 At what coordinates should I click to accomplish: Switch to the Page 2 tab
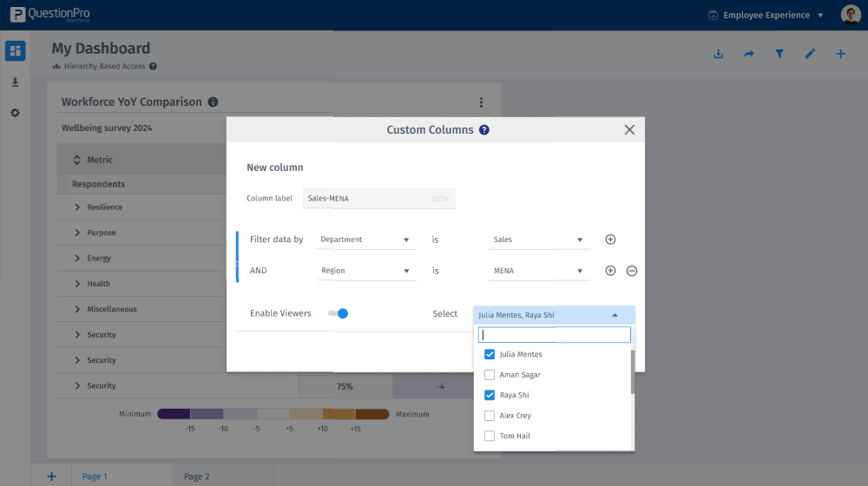click(x=197, y=476)
